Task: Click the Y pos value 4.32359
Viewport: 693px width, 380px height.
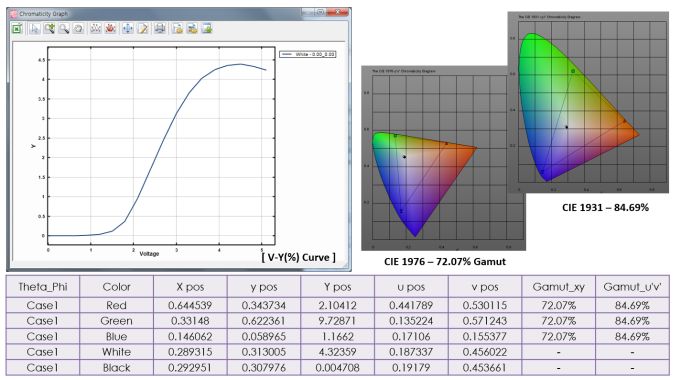Action: tap(338, 352)
